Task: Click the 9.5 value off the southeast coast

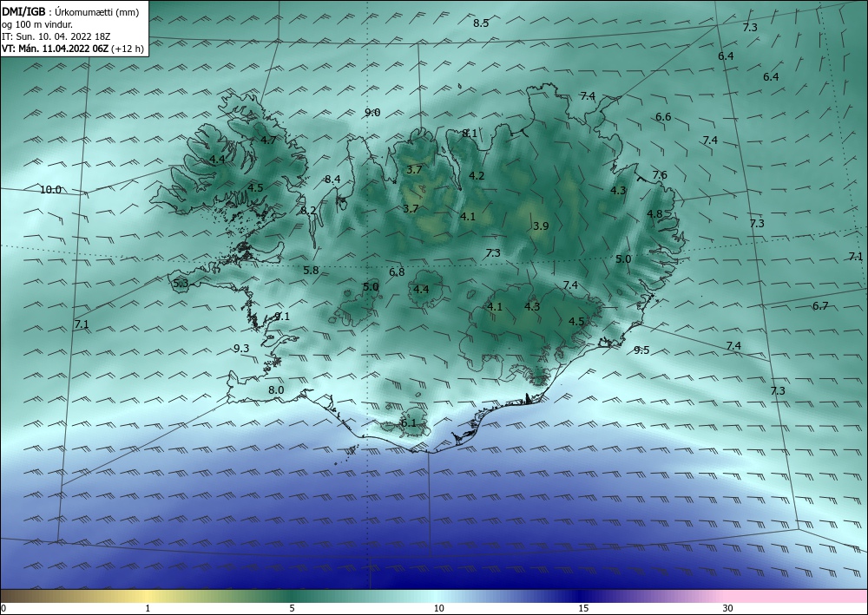Action: (x=641, y=350)
